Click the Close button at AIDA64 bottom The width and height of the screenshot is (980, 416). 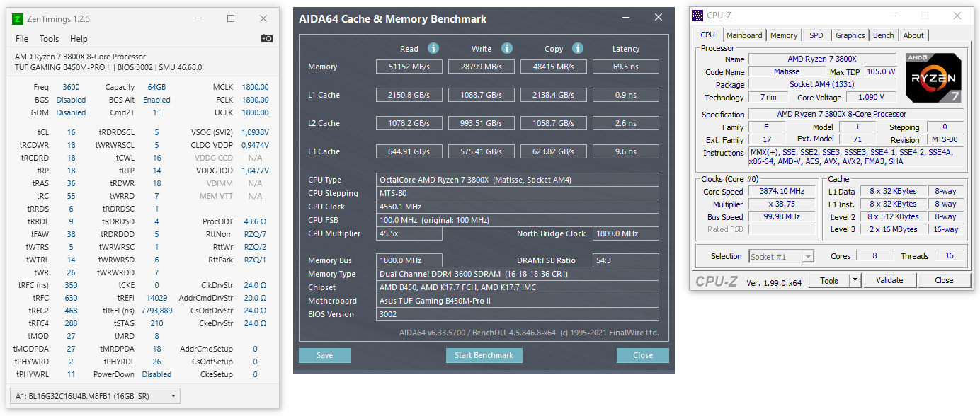pos(643,355)
